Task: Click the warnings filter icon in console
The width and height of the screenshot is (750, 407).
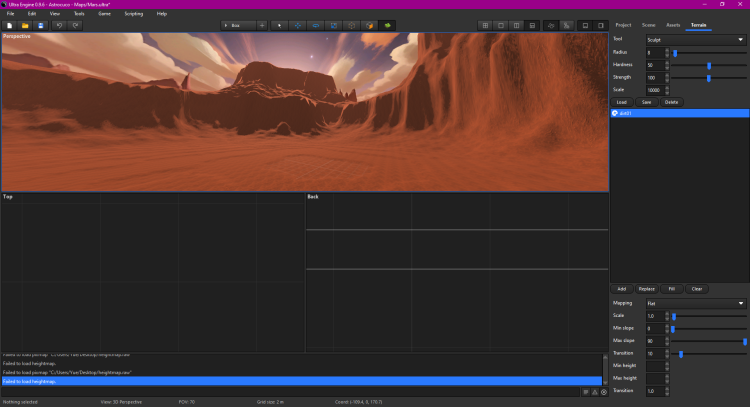Action: [595, 392]
